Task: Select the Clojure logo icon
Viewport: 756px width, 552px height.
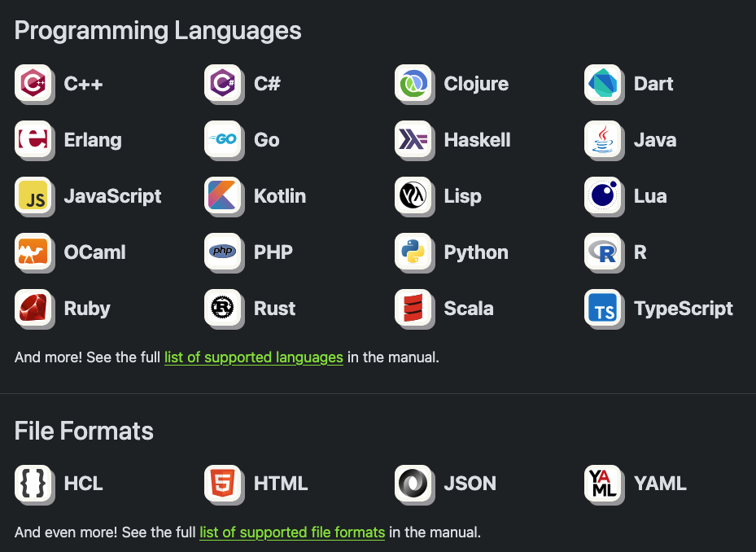Action: 413,83
